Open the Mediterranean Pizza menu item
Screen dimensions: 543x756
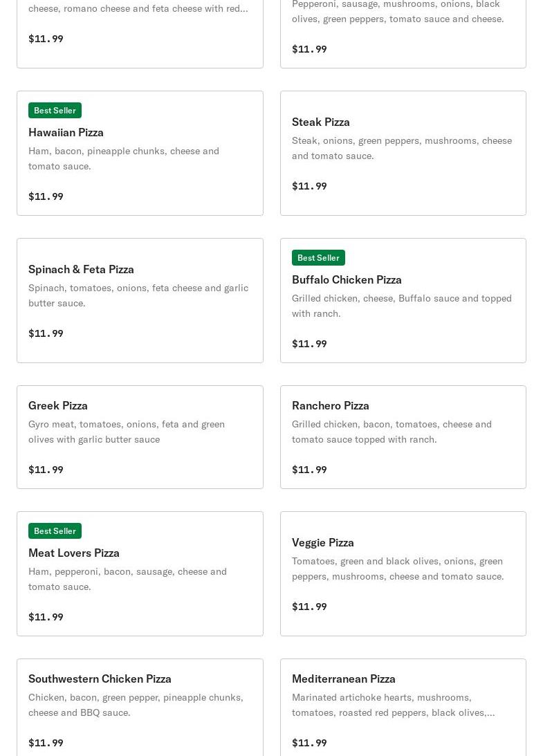344,679
